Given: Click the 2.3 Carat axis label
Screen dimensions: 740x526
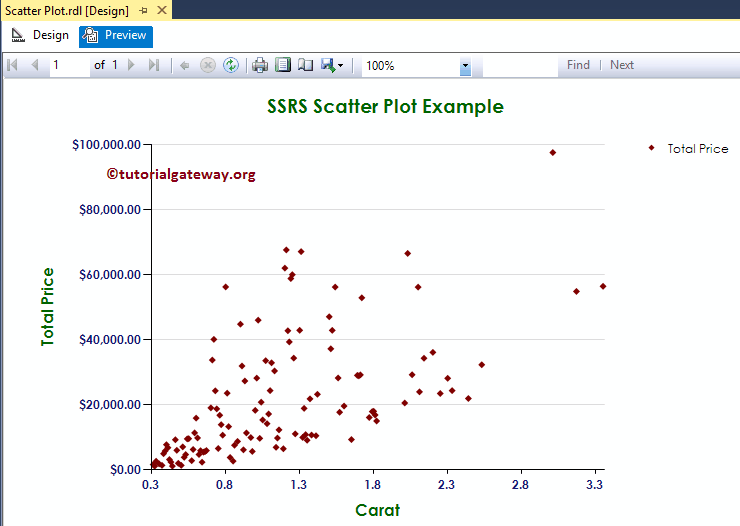Looking at the screenshot, I should [446, 484].
